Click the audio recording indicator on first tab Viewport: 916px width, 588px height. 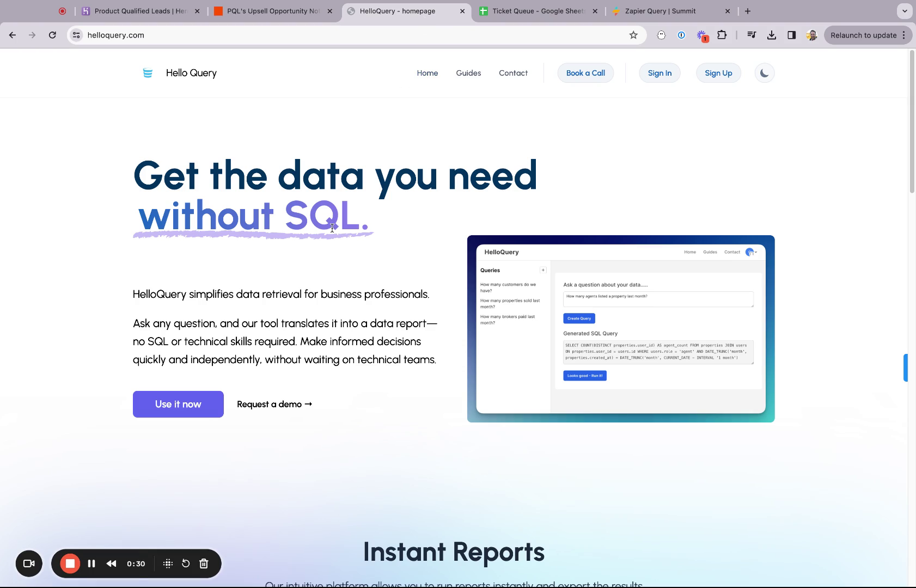(x=63, y=11)
